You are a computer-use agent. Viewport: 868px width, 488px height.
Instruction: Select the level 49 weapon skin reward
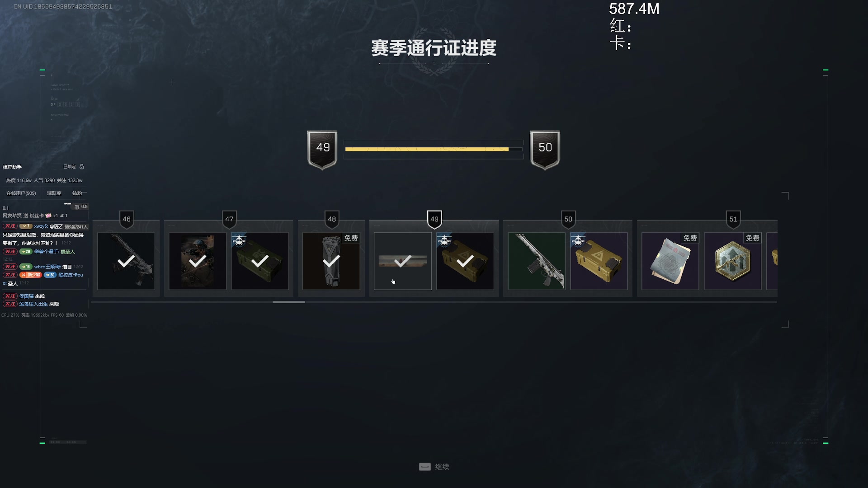(403, 261)
